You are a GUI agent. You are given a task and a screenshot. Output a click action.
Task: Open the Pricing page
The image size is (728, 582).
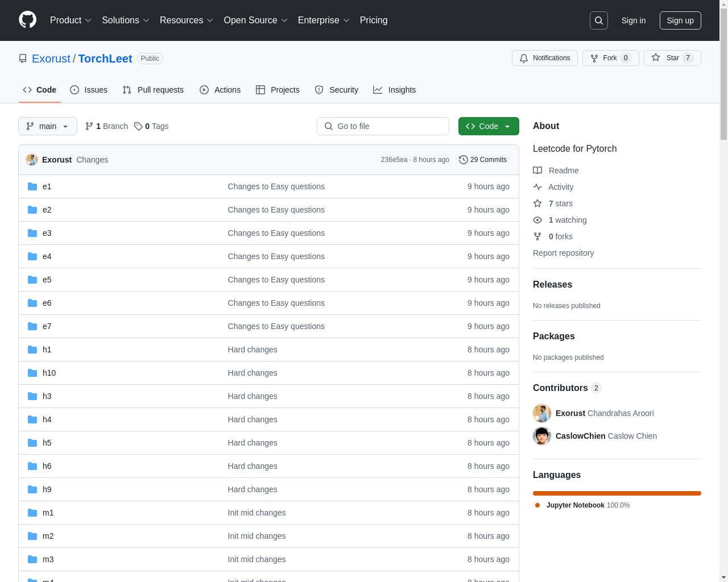click(x=374, y=20)
